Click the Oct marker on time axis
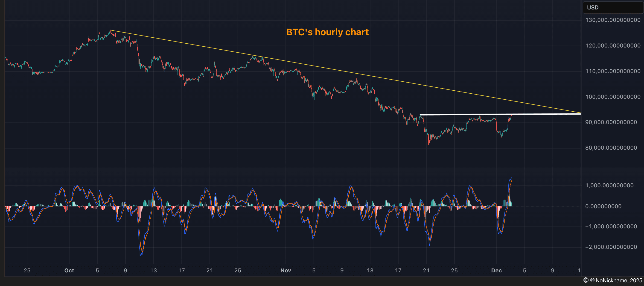 coord(69,271)
